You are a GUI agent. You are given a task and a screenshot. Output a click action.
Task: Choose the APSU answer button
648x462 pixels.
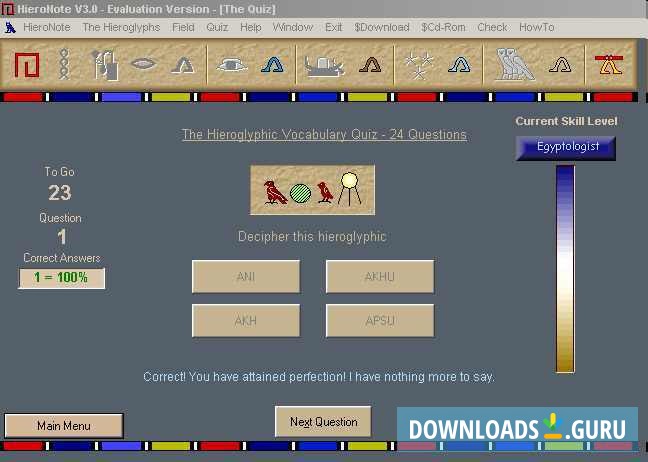tap(380, 321)
